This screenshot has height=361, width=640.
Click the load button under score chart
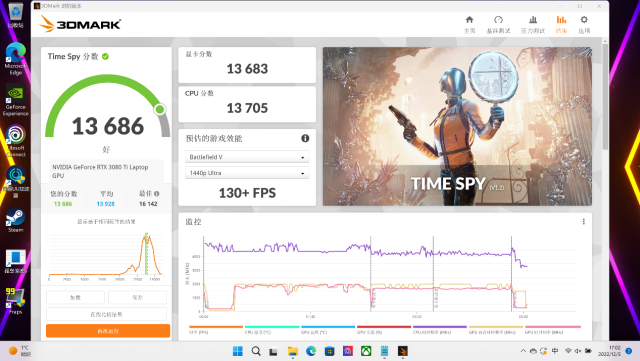pos(76,297)
